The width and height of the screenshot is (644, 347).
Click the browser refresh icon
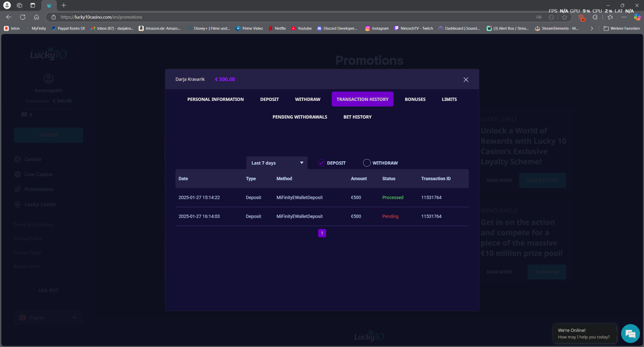23,17
